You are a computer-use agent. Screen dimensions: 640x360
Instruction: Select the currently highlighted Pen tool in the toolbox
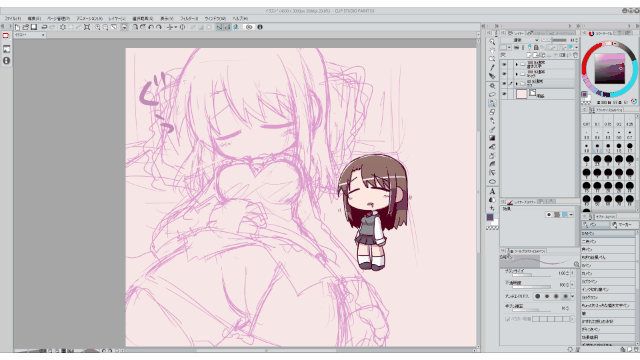coord(492,103)
